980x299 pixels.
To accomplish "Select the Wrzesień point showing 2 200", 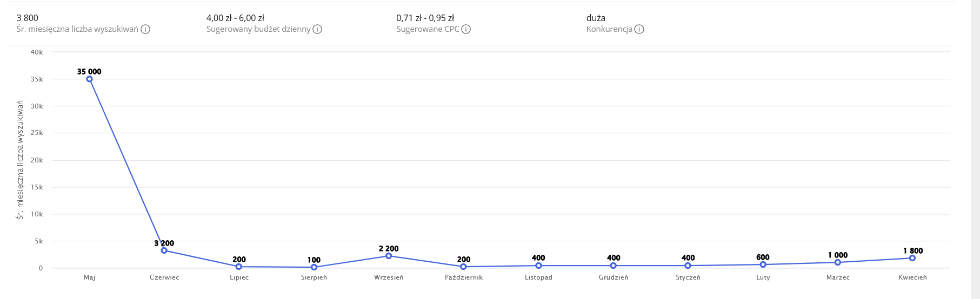I will [389, 256].
